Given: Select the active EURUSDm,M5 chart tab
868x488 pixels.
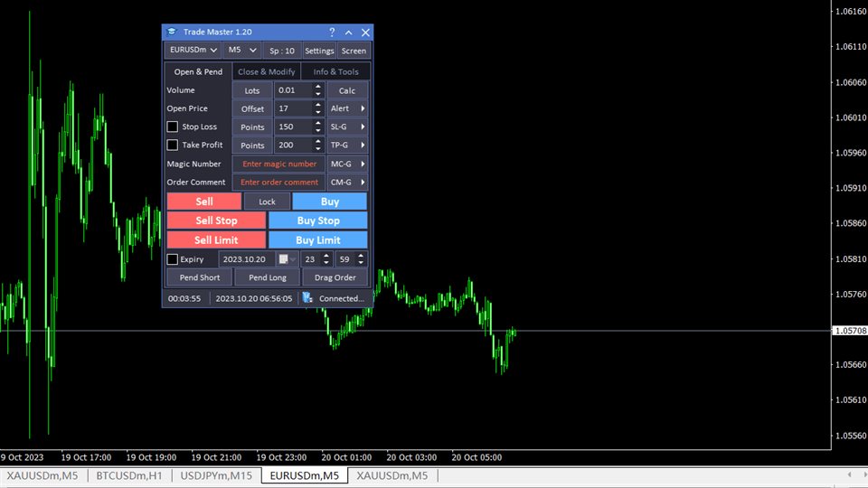Looking at the screenshot, I should click(305, 475).
